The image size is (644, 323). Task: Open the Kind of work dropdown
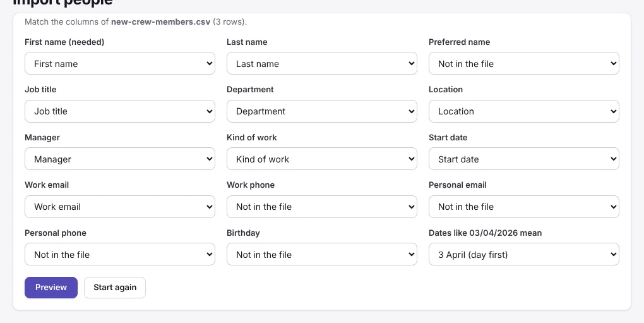[322, 159]
